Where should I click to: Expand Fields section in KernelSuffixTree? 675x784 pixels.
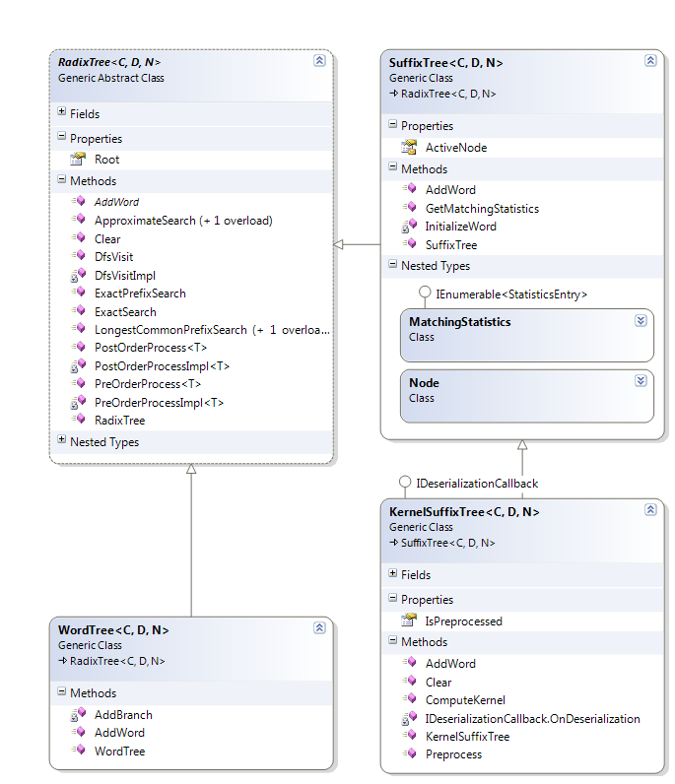(x=393, y=572)
